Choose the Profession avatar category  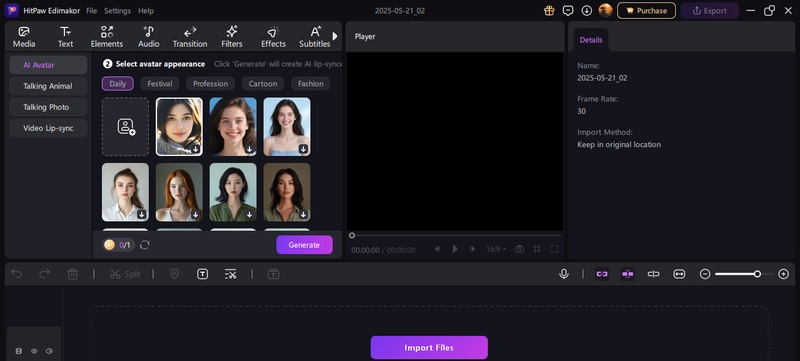[x=210, y=84]
